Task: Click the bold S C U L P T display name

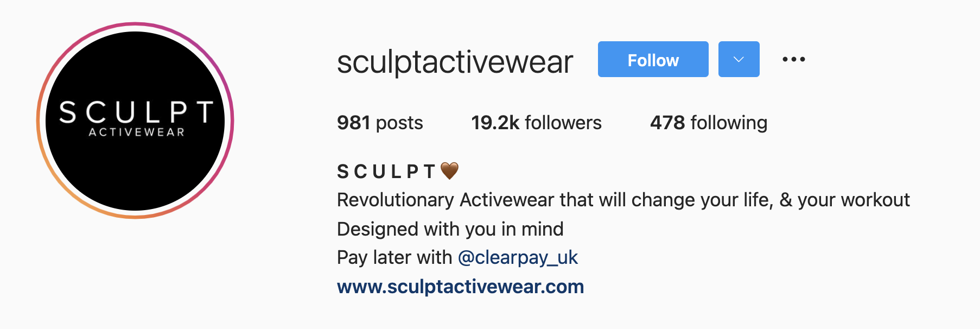Action: (386, 172)
